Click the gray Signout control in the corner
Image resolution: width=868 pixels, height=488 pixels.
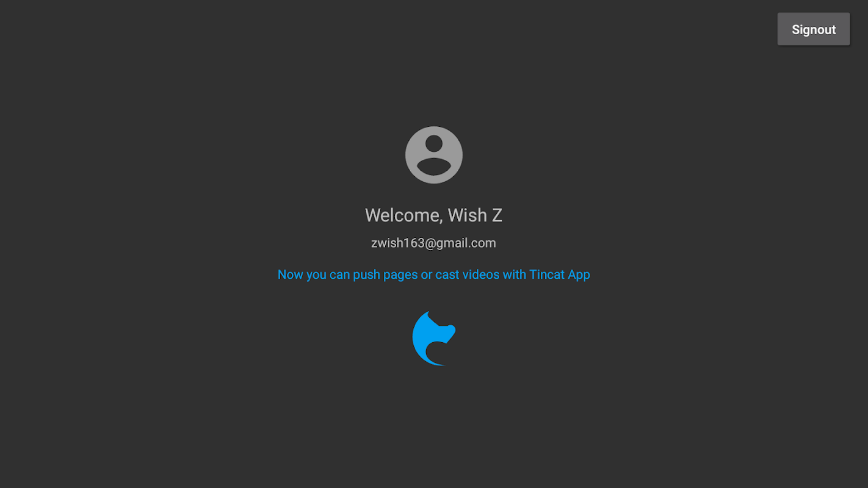point(814,29)
